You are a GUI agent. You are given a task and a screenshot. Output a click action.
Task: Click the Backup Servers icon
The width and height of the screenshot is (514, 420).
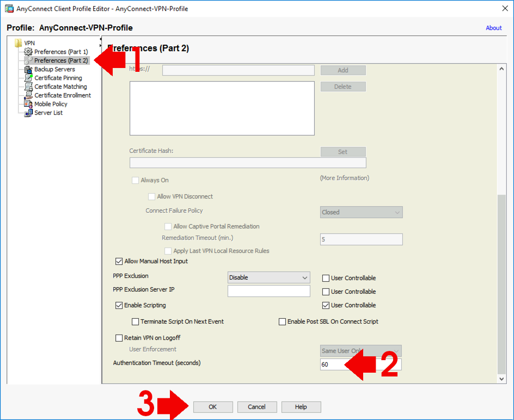[28, 69]
